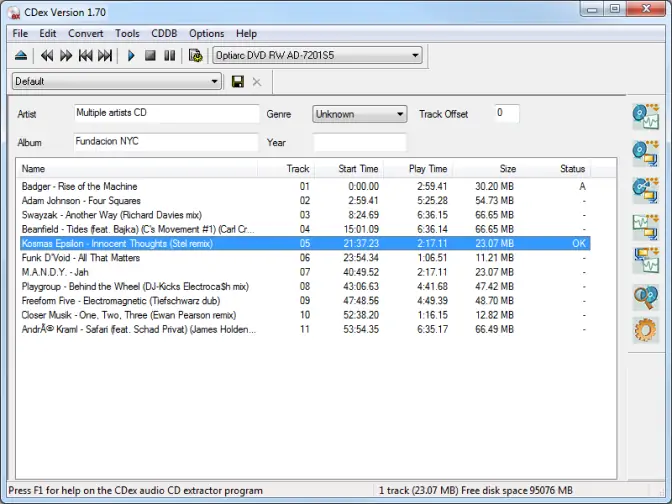Eject the CD with the eject icon
The width and height of the screenshot is (672, 504).
[x=21, y=56]
